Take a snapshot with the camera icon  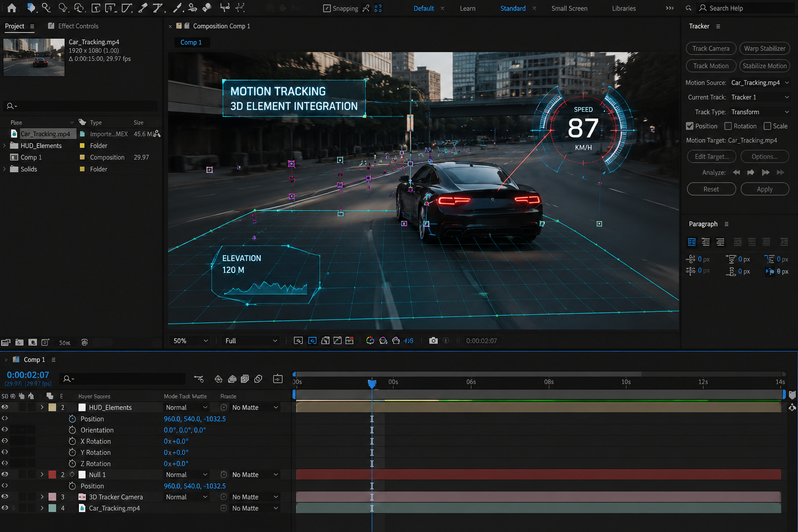coord(433,341)
